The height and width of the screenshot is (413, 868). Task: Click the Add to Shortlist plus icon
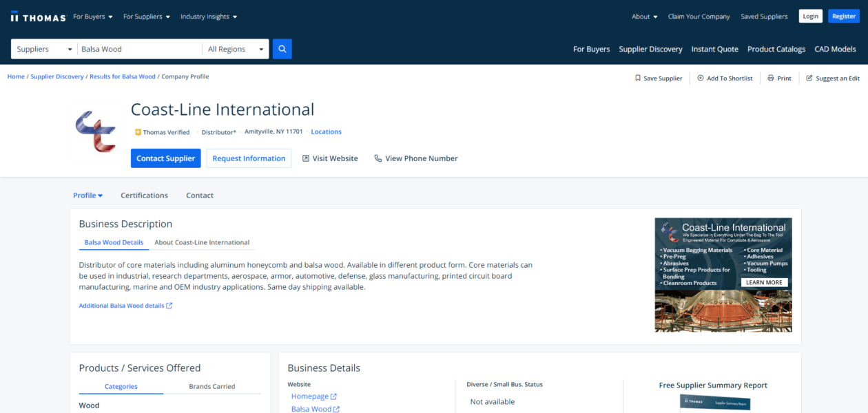701,78
